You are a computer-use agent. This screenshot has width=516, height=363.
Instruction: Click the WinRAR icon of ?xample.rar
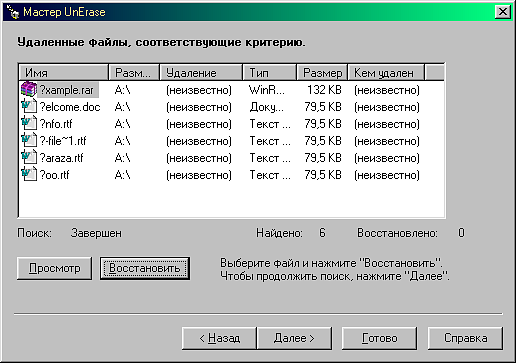28,89
